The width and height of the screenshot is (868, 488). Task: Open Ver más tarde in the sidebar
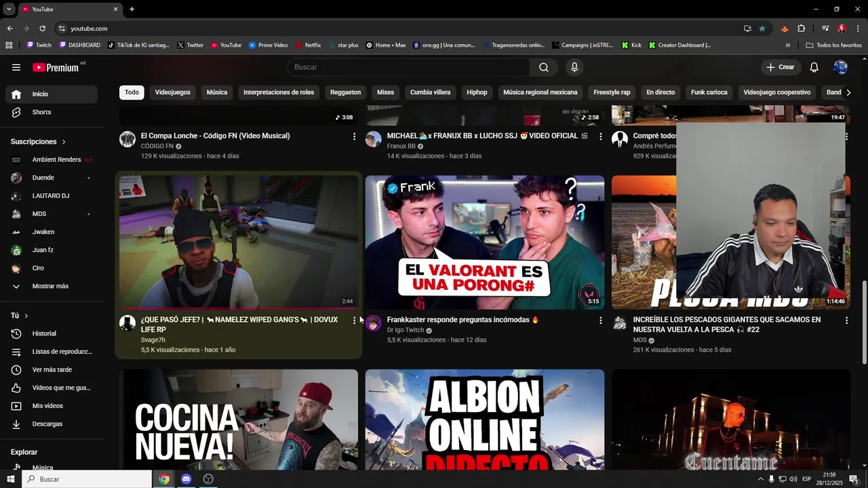coord(52,369)
